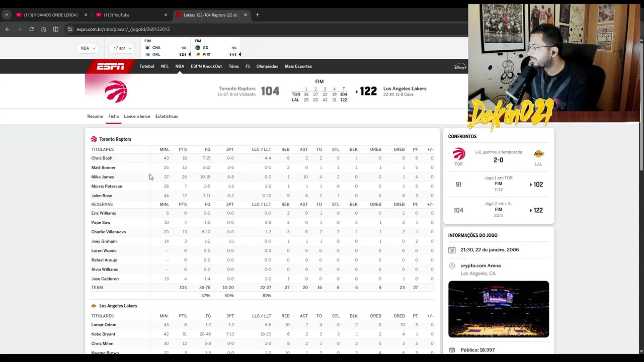The width and height of the screenshot is (644, 362).
Task: Click the location pin icon by crypto.com Arena
Action: pyautogui.click(x=452, y=266)
